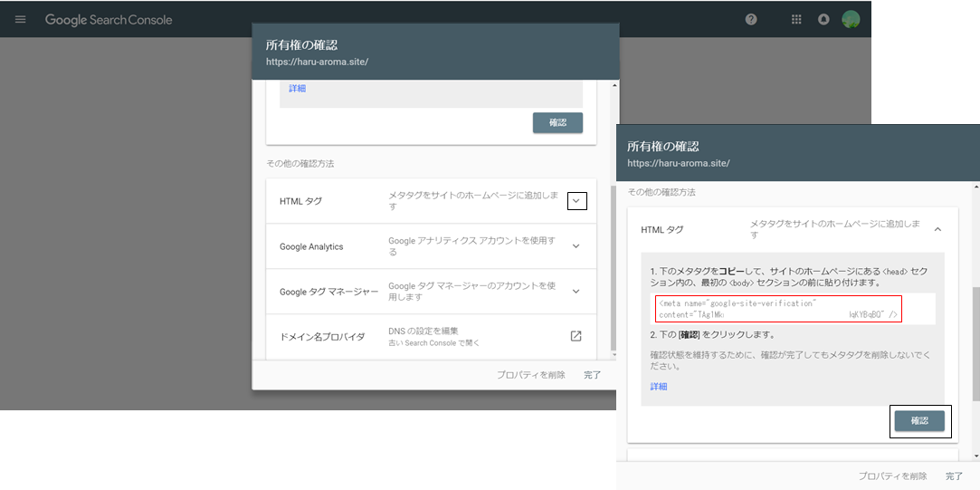
Task: Click プロパティを削除 in right dialog
Action: point(892,476)
